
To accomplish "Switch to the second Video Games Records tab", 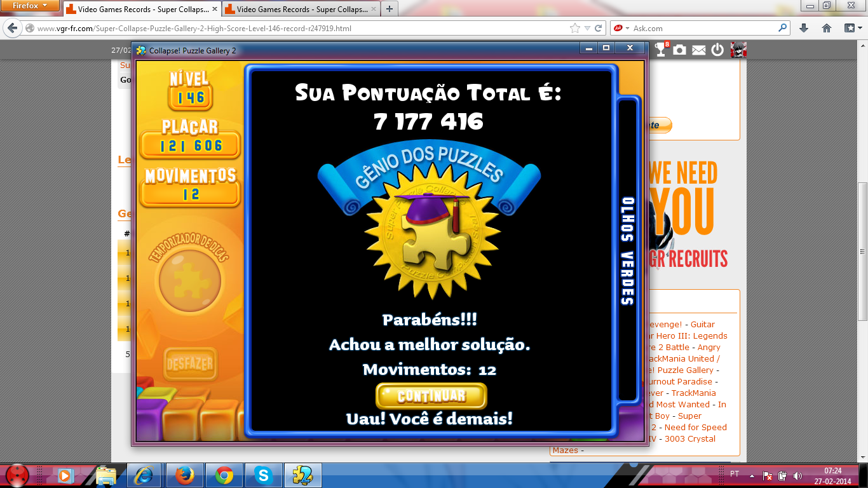I will [300, 10].
